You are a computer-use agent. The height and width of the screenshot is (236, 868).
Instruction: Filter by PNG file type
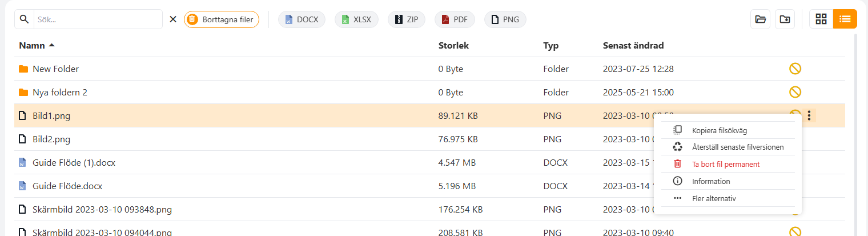(x=505, y=19)
